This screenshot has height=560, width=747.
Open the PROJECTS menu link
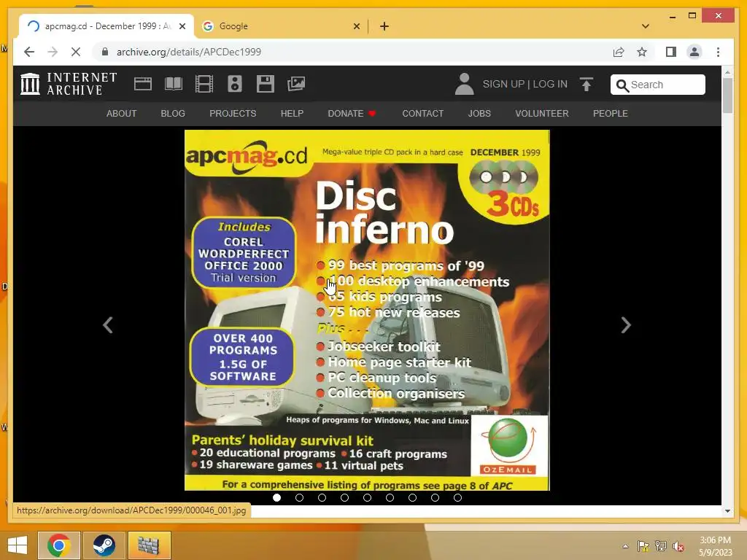pos(233,113)
